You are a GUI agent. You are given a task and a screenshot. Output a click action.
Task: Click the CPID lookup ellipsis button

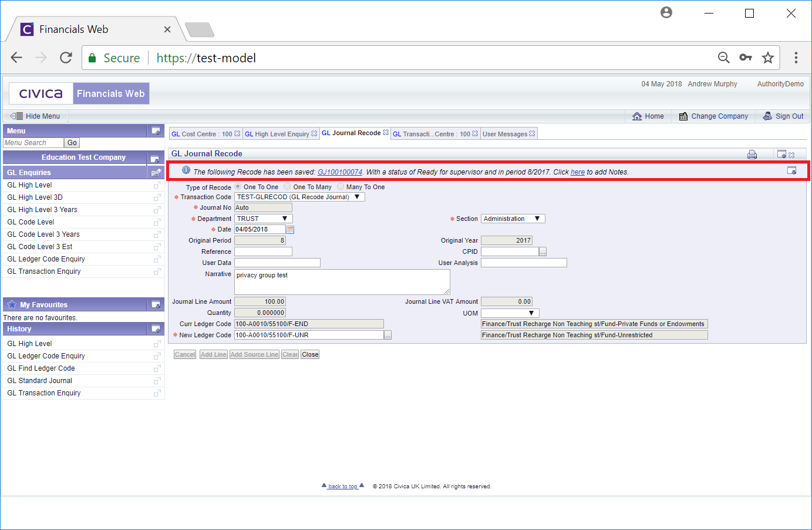point(543,251)
